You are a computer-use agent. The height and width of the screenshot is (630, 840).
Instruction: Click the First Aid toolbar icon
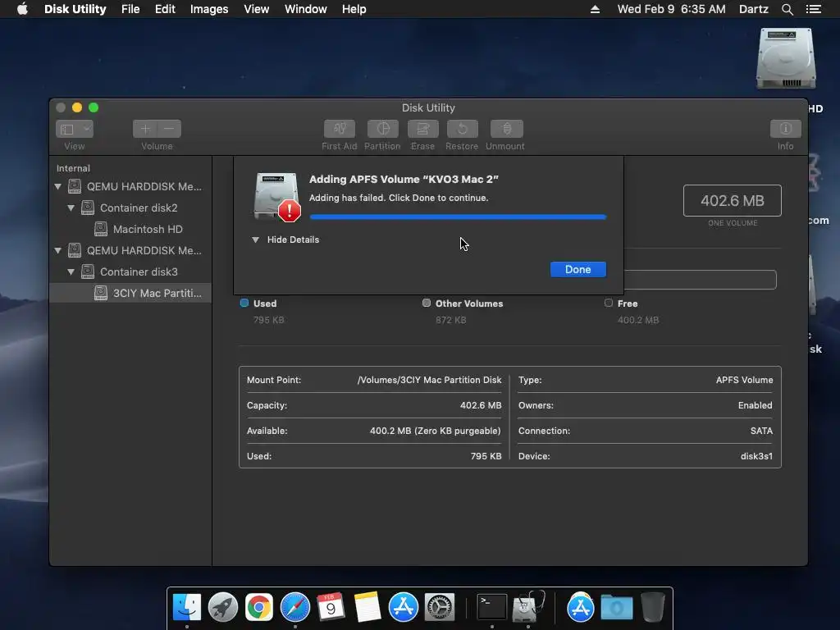[339, 129]
